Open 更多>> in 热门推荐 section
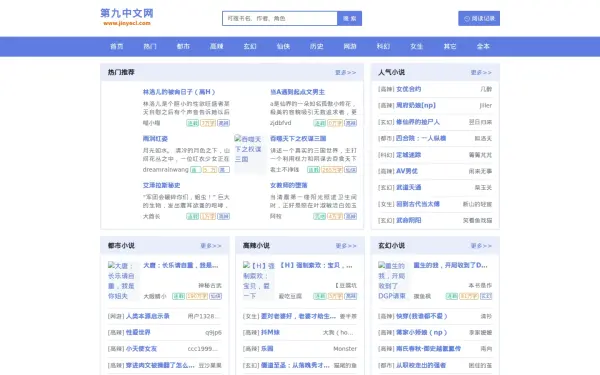The height and width of the screenshot is (375, 600). point(346,72)
